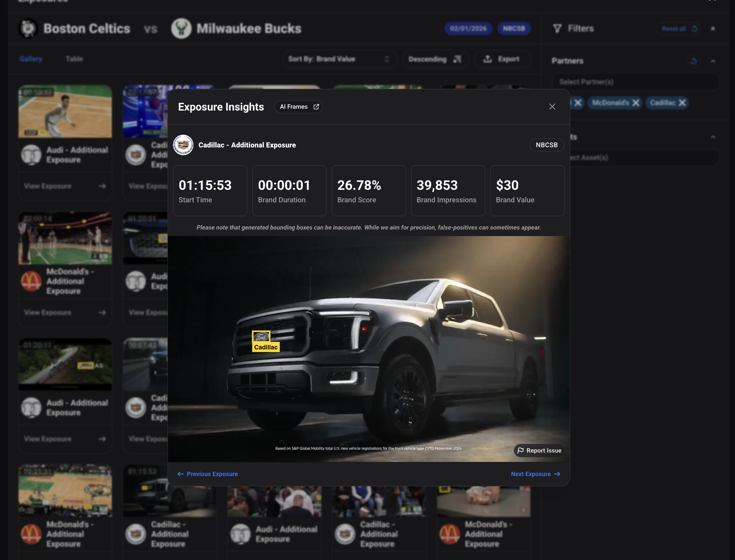View Exposure for the 01:20:11 Audi card
Image resolution: width=735 pixels, height=560 pixels.
coord(65,439)
